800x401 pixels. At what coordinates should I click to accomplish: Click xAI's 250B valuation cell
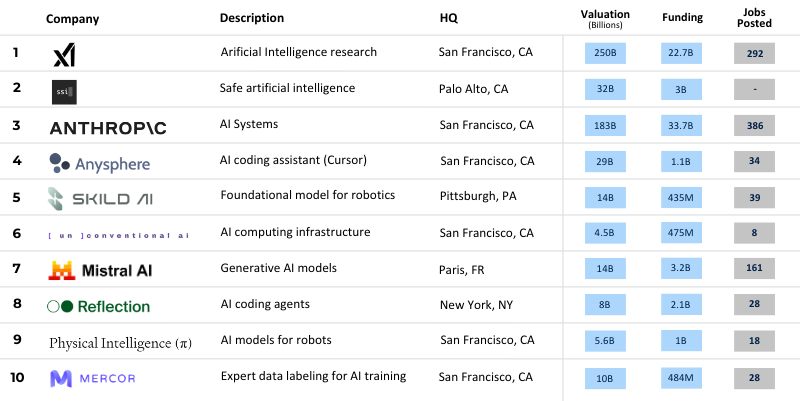[x=605, y=54]
